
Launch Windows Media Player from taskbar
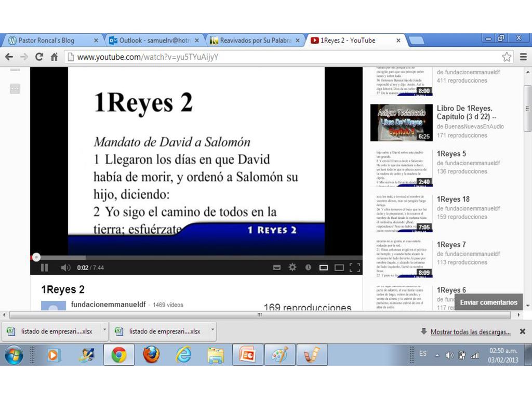(x=54, y=355)
